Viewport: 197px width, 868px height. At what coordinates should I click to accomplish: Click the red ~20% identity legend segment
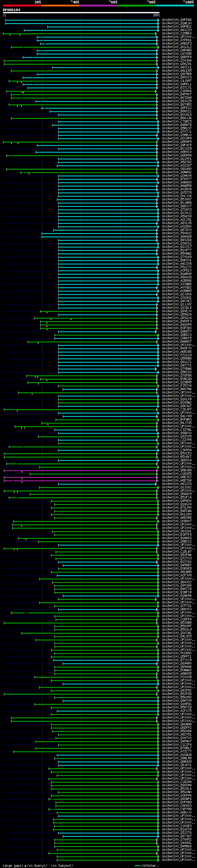pyautogui.click(x=22, y=6)
